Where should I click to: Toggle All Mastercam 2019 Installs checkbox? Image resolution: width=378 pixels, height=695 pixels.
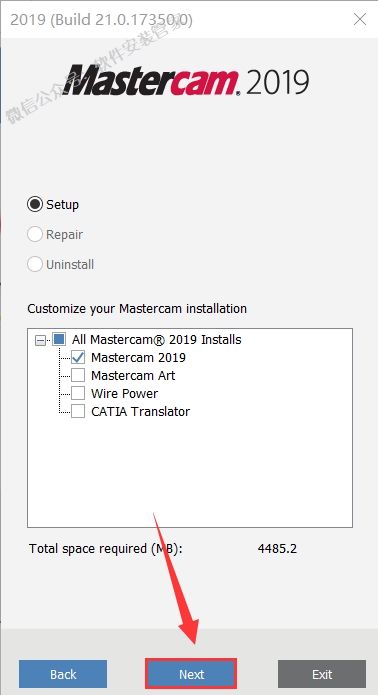59,340
